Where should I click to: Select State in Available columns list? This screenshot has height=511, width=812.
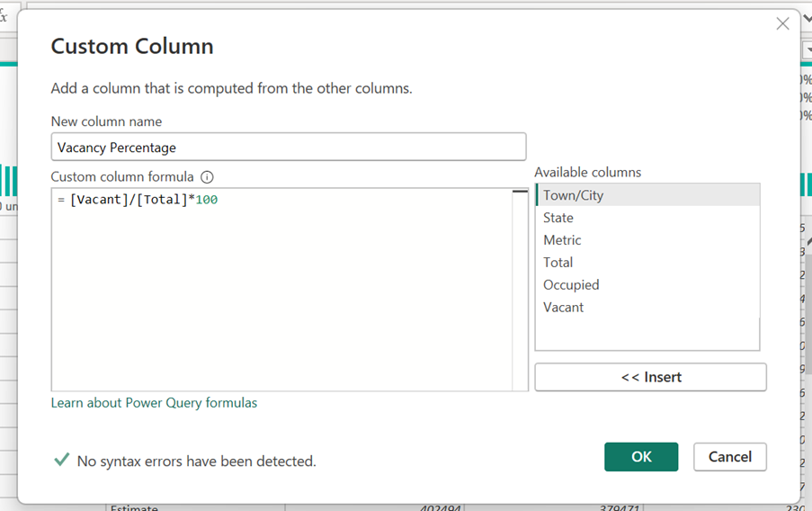(x=558, y=218)
